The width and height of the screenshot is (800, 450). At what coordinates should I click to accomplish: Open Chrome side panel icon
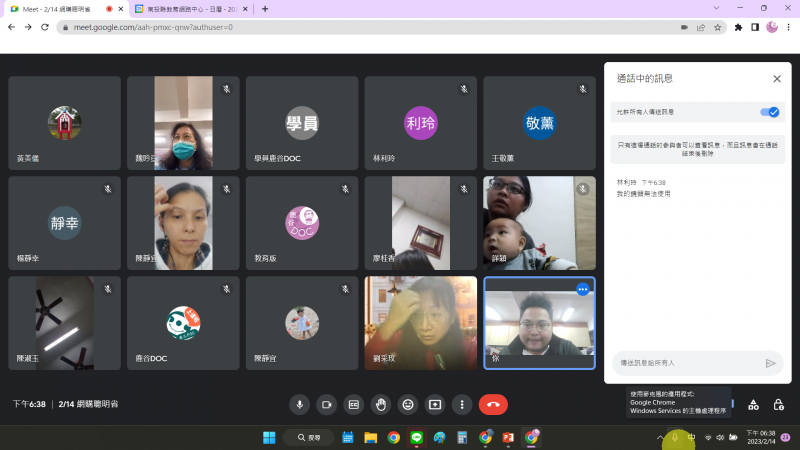(755, 27)
